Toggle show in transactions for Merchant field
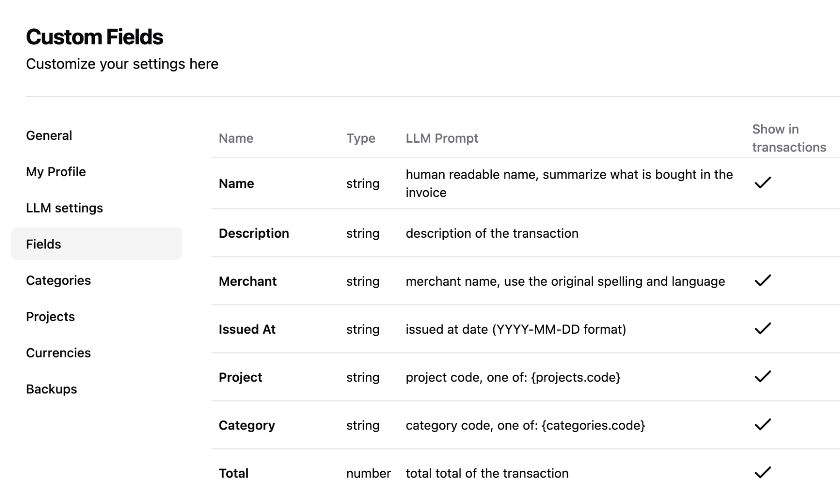Viewport: 840px width, 504px height. pyautogui.click(x=763, y=281)
